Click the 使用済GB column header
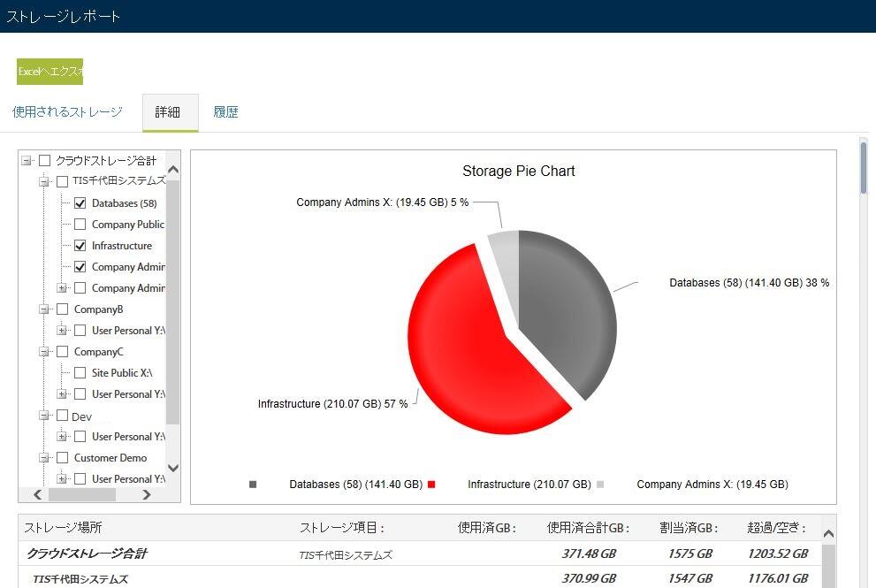This screenshot has width=876, height=588. tap(486, 528)
